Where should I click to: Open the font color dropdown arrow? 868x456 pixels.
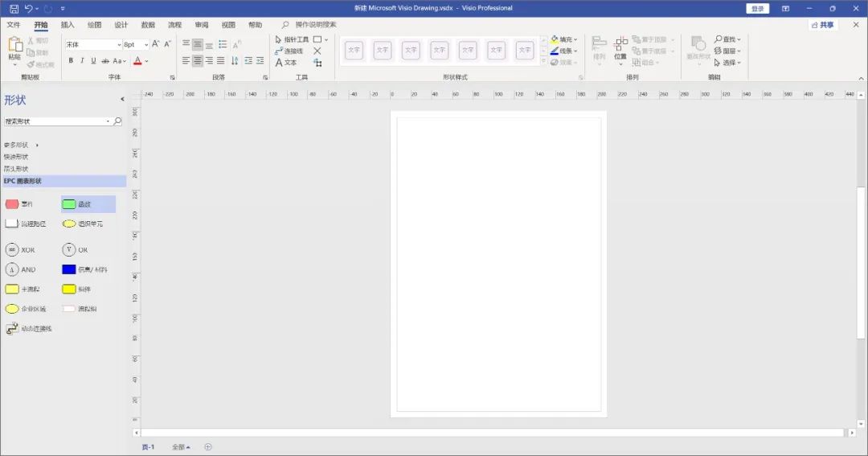[x=147, y=61]
